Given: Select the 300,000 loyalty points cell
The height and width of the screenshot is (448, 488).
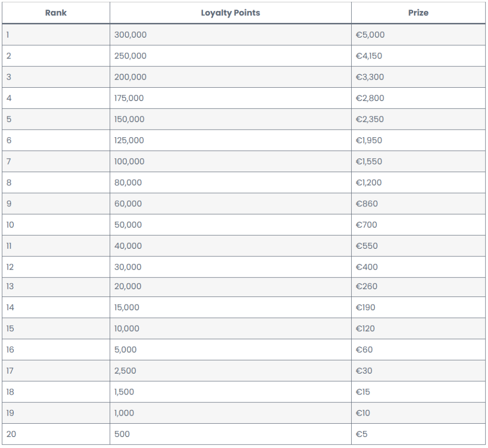Looking at the screenshot, I should [x=231, y=35].
